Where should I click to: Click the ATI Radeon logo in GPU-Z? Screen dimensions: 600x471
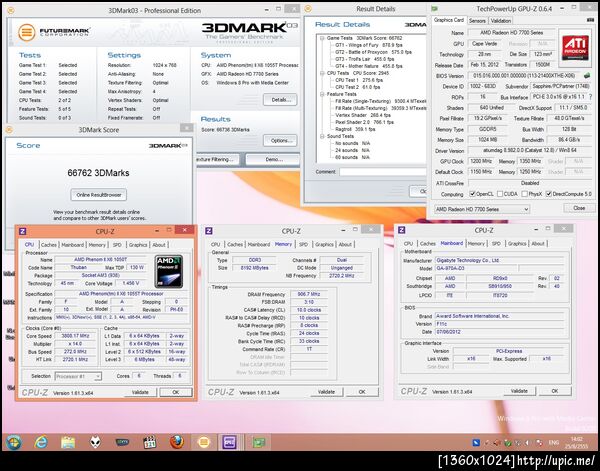tap(575, 46)
